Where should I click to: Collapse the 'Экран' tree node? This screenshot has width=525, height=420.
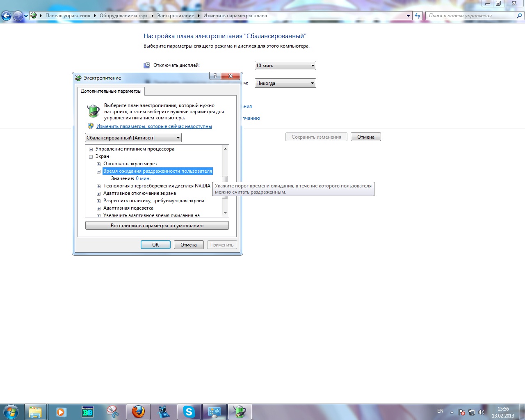tap(91, 157)
